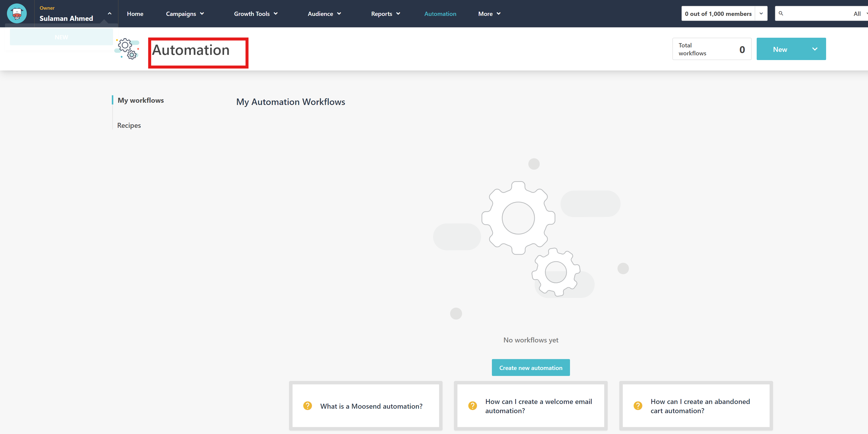Expand the More navigation menu

click(x=489, y=14)
